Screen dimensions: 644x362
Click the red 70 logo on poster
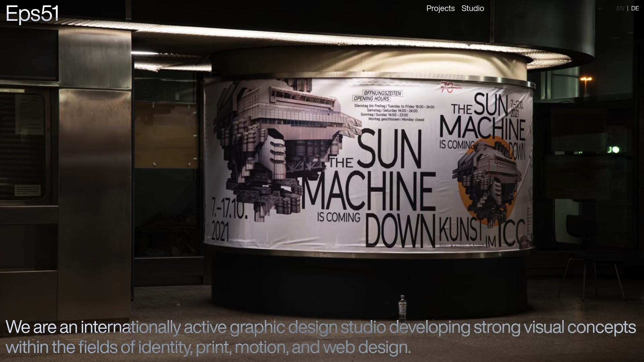448,87
